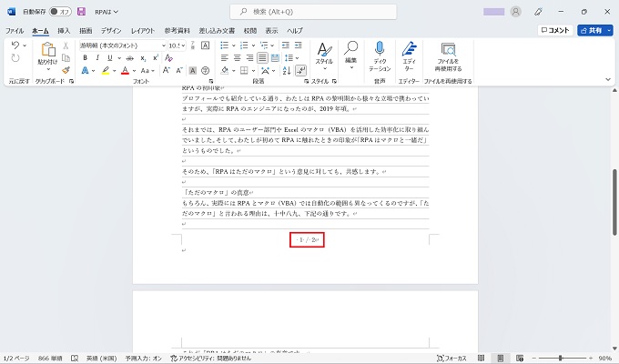The height and width of the screenshot is (364, 619).
Task: Toggle Bold formatting
Action: click(x=85, y=58)
